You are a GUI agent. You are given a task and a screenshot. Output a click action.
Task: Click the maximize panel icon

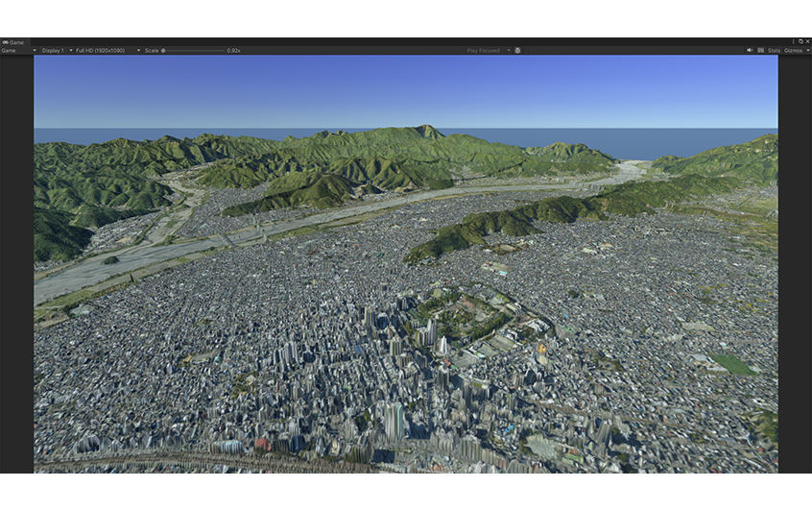800,42
